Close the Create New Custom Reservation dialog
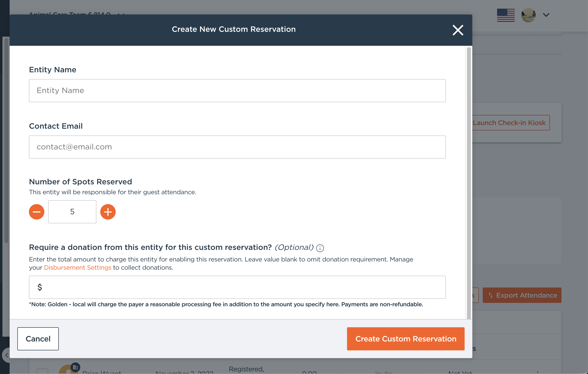 pyautogui.click(x=458, y=30)
